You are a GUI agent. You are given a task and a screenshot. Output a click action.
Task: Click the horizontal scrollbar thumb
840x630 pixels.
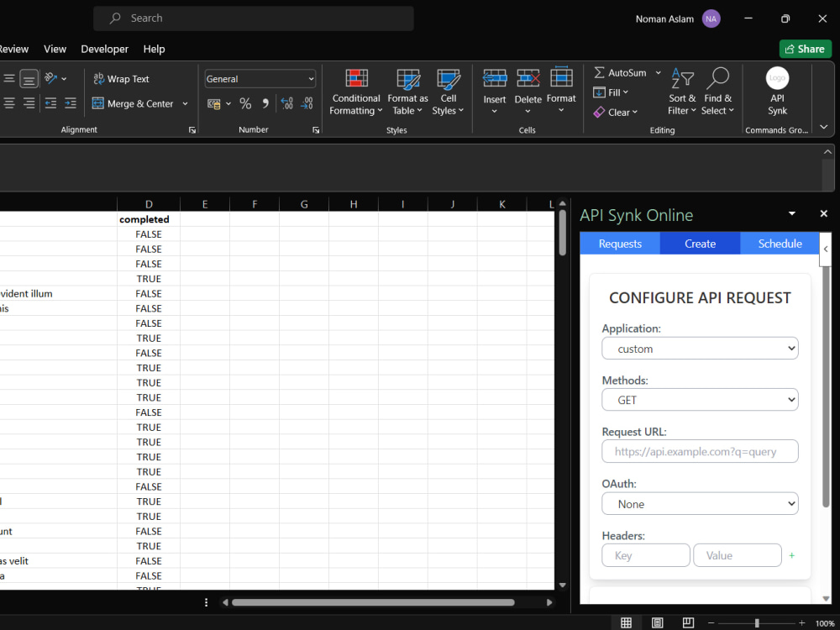click(x=373, y=602)
